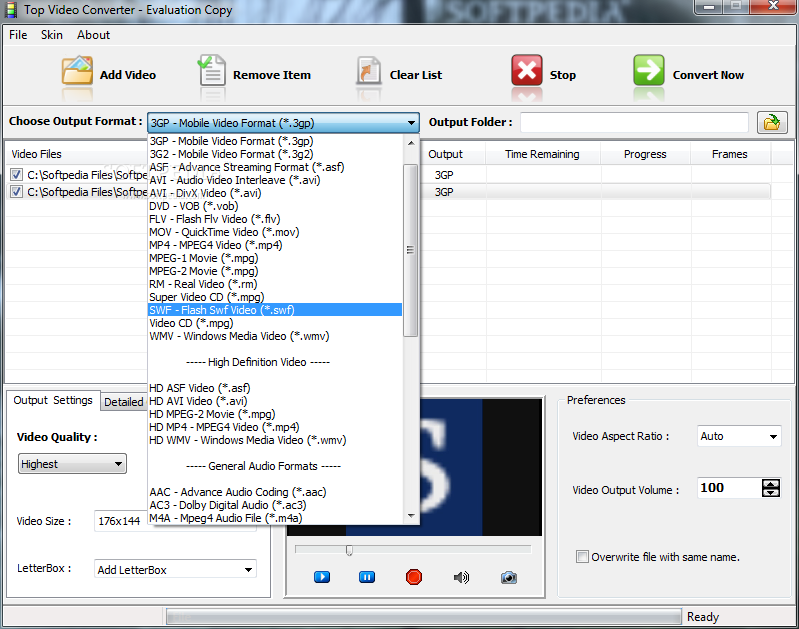Image resolution: width=799 pixels, height=629 pixels.
Task: Click the blue Pause preview button
Action: click(367, 577)
